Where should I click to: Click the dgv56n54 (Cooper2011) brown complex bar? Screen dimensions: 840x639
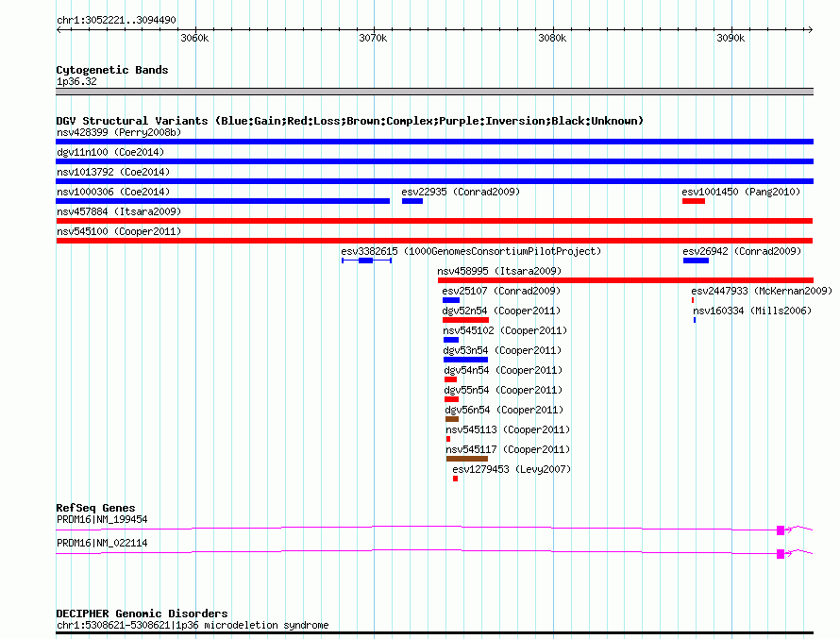[x=452, y=419]
